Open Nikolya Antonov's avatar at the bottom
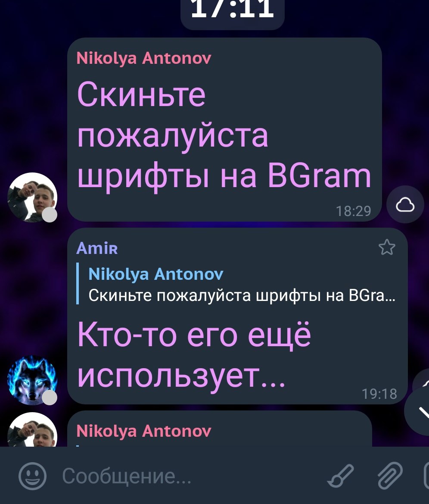The width and height of the screenshot is (429, 504). pyautogui.click(x=32, y=430)
